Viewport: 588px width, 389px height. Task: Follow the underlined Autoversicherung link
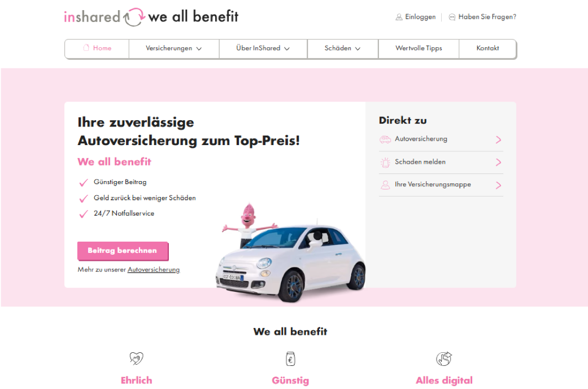coord(154,269)
